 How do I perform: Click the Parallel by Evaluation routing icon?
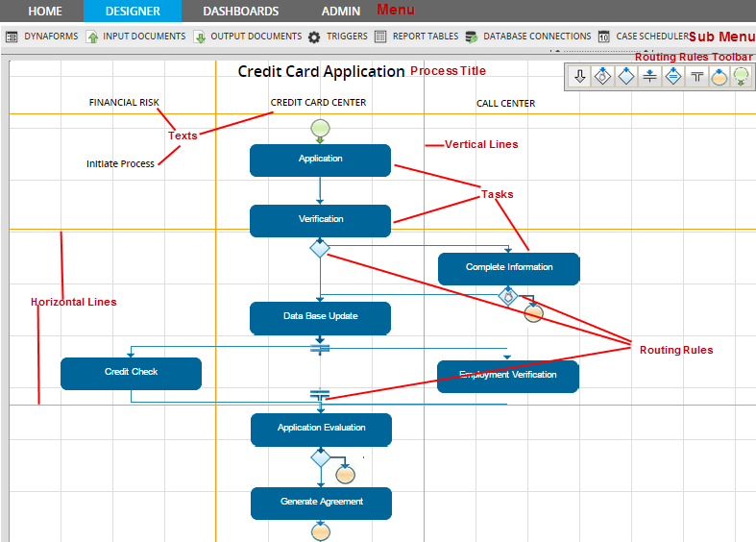[x=673, y=77]
